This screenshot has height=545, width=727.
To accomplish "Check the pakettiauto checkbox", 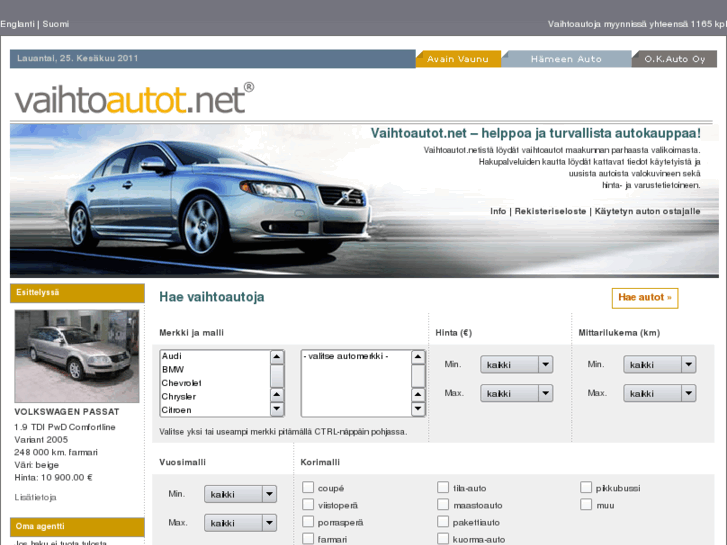I will pyautogui.click(x=443, y=521).
